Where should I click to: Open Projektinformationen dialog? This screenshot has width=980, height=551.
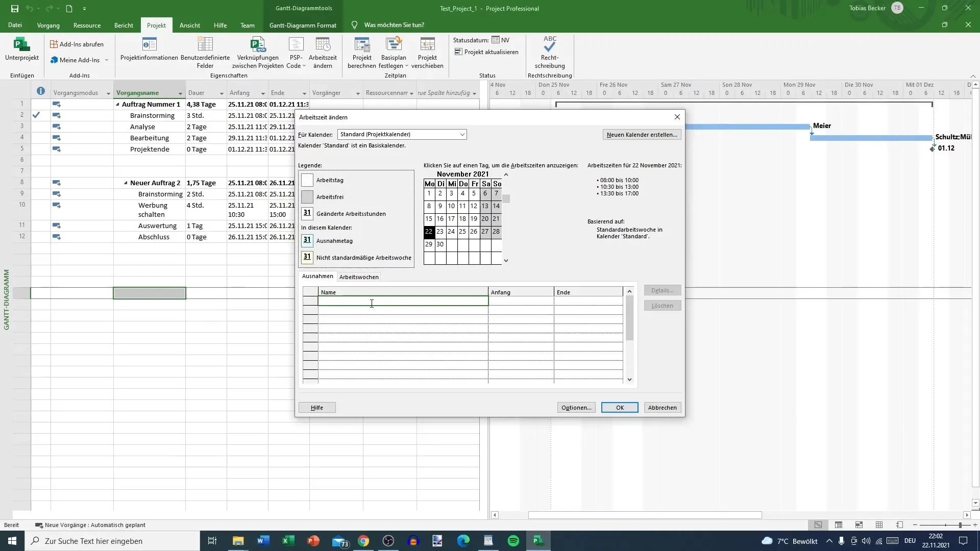click(x=149, y=49)
